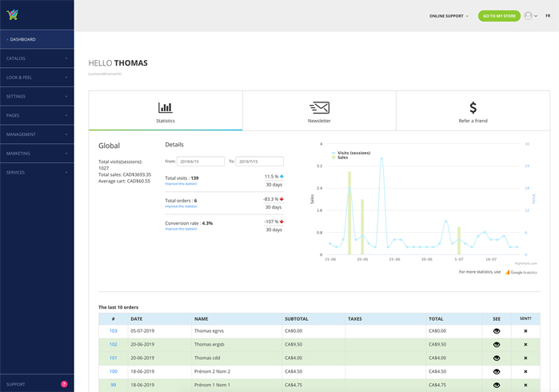This screenshot has width=559, height=392.
Task: Click improve this statistic under Conversion rate
Action: coord(181,229)
